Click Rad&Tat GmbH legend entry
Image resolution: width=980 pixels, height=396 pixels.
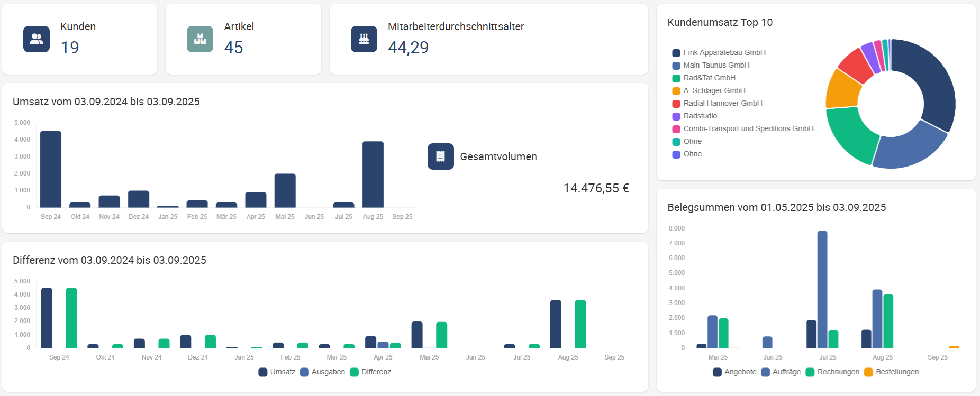pyautogui.click(x=704, y=78)
